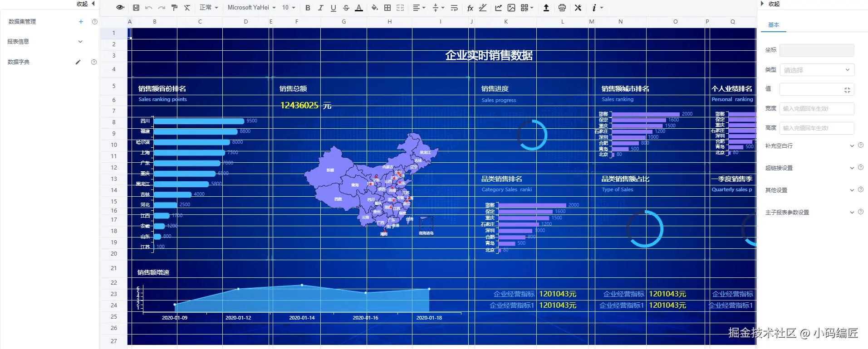Collapse the left panel via 收起
This screenshot has height=349, width=868.
click(86, 4)
